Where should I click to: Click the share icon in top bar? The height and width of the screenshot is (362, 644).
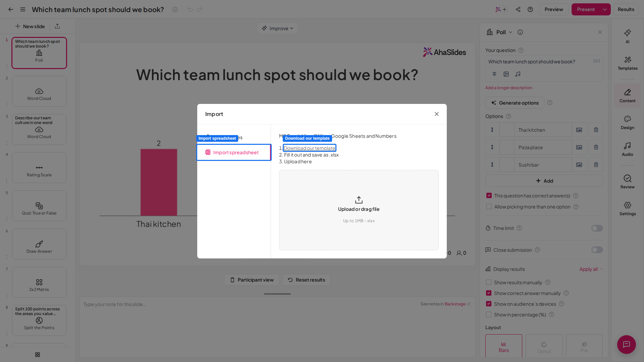click(518, 9)
